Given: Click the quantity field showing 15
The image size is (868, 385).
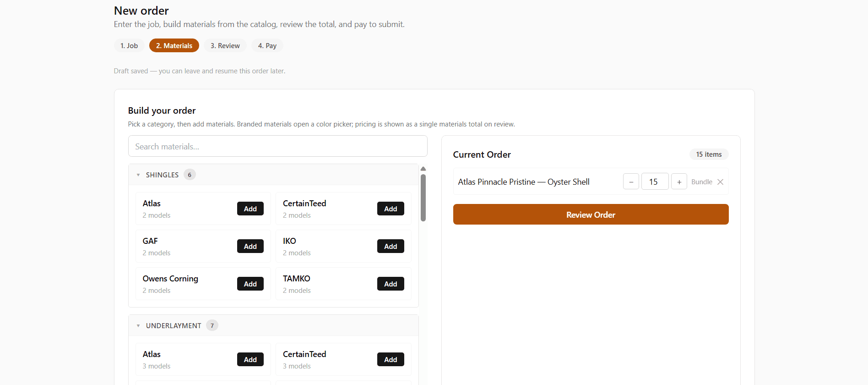Looking at the screenshot, I should [655, 181].
